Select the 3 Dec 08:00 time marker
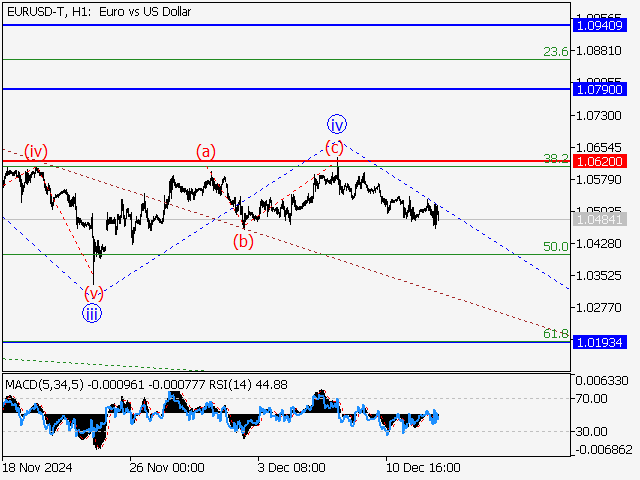The image size is (640, 480). [291, 467]
